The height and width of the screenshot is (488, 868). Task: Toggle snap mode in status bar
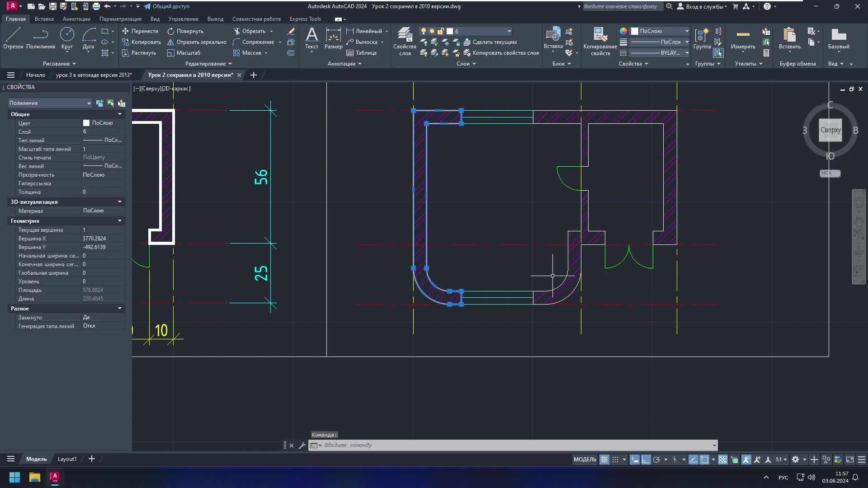[615, 460]
